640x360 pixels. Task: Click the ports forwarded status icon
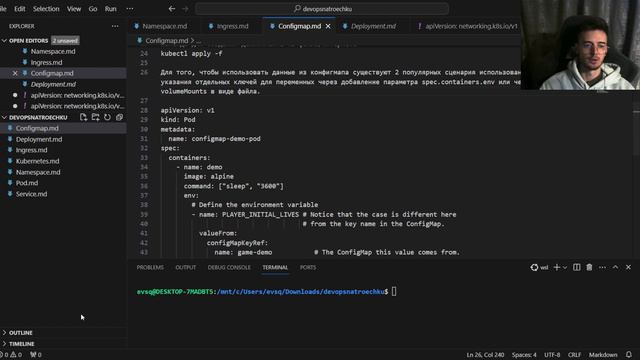click(36, 355)
